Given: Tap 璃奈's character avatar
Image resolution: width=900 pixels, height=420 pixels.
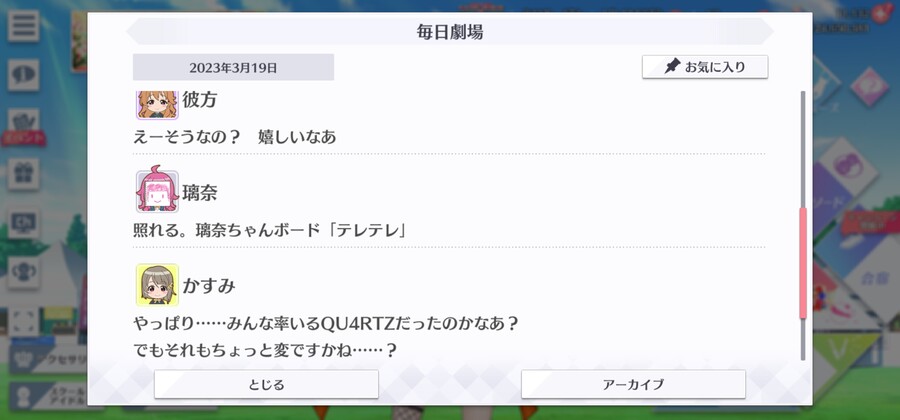Looking at the screenshot, I should (x=157, y=191).
